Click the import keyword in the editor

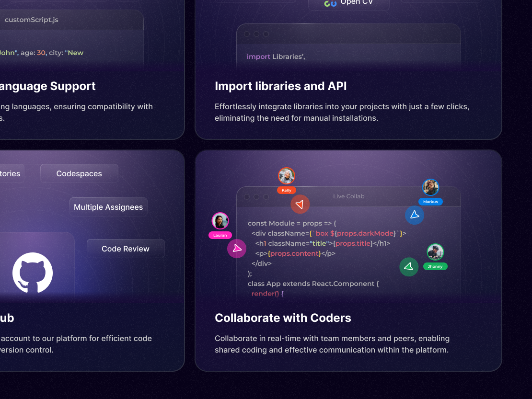pyautogui.click(x=259, y=57)
